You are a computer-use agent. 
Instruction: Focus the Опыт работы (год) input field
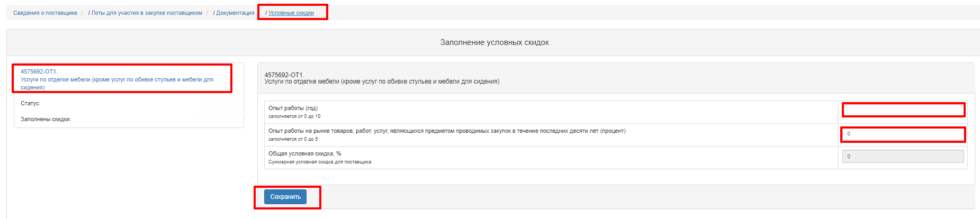[x=903, y=110]
